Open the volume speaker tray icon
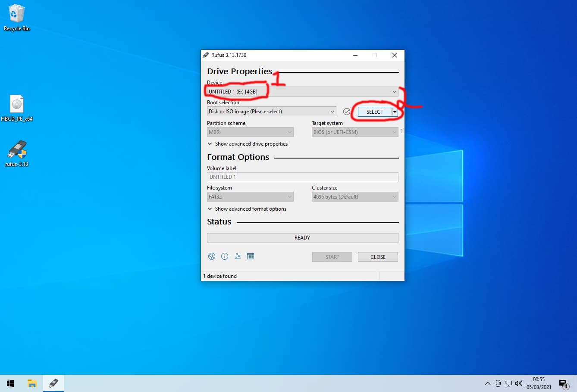 coord(519,383)
